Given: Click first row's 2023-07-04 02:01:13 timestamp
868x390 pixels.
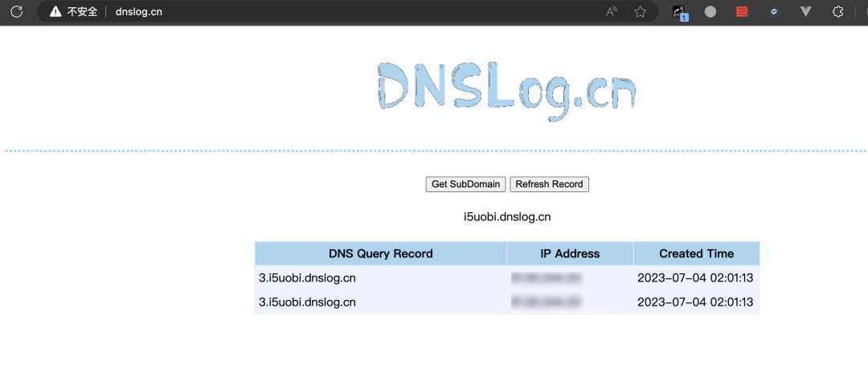Looking at the screenshot, I should pyautogui.click(x=695, y=278).
